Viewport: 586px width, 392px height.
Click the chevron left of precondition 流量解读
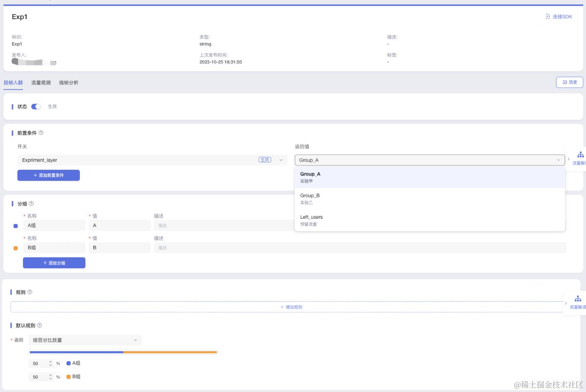tap(569, 159)
